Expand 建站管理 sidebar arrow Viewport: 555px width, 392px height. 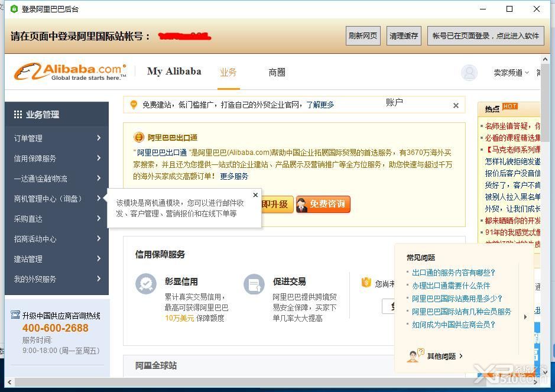pyautogui.click(x=99, y=258)
